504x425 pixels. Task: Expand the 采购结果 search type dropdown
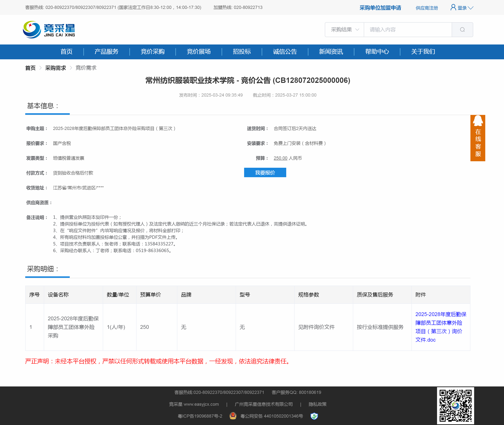pos(344,30)
